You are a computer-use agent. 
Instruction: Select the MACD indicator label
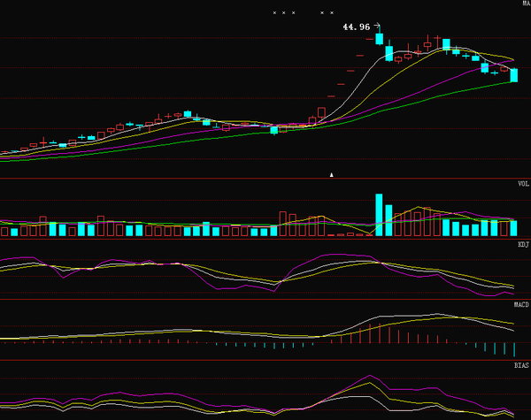(522, 304)
